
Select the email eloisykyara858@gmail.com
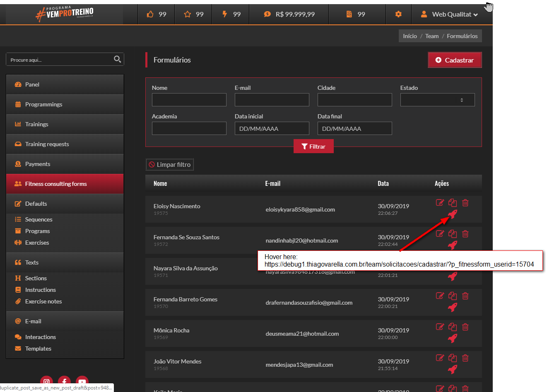(x=300, y=209)
